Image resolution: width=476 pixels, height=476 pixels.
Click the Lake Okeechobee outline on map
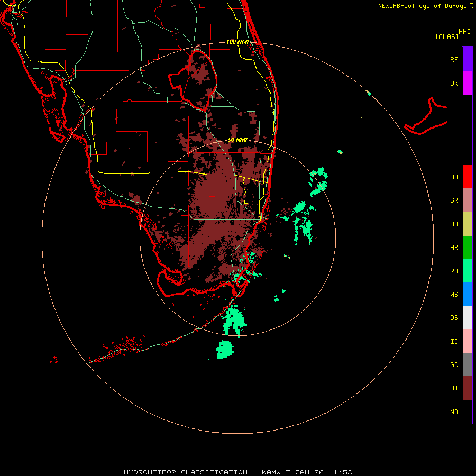(x=193, y=80)
